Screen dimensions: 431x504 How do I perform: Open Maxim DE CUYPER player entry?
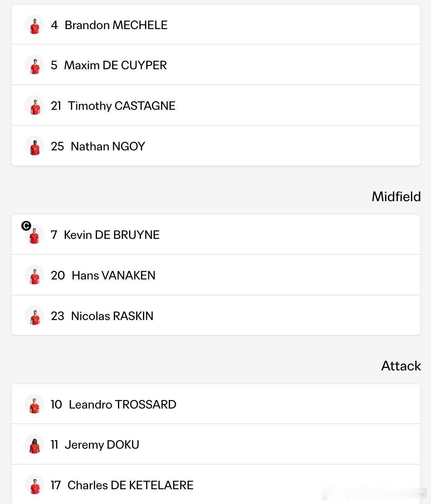[216, 65]
